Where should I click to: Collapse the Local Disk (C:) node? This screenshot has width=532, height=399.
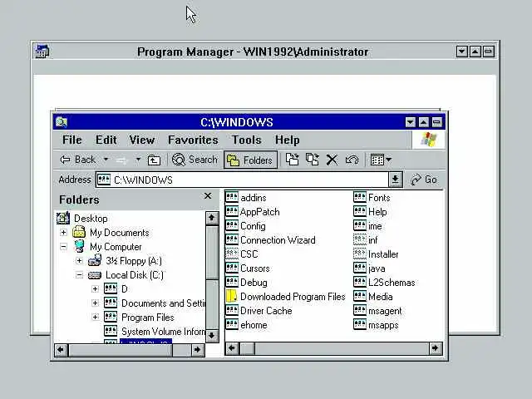(x=79, y=275)
